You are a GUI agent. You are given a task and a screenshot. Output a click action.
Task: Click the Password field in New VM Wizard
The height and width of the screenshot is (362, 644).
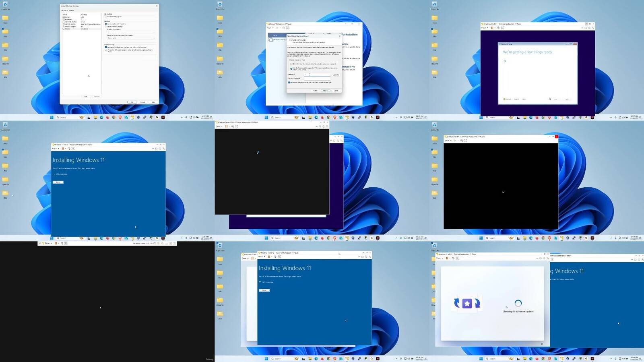pyautogui.click(x=317, y=74)
